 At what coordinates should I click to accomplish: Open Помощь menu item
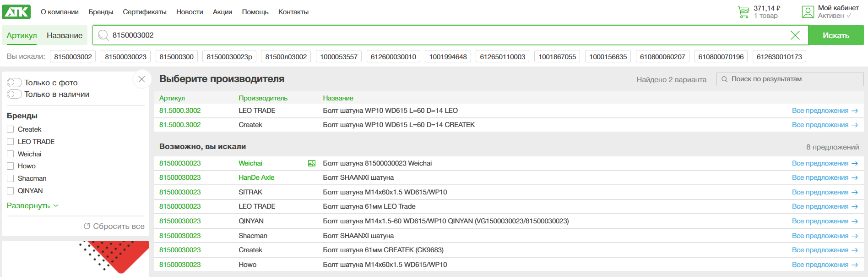(255, 12)
